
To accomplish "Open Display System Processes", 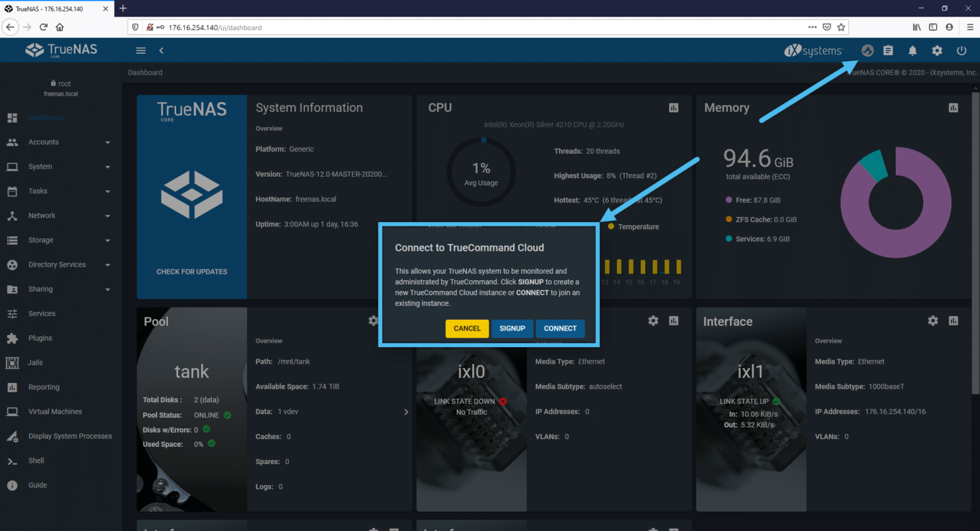I will (x=61, y=437).
